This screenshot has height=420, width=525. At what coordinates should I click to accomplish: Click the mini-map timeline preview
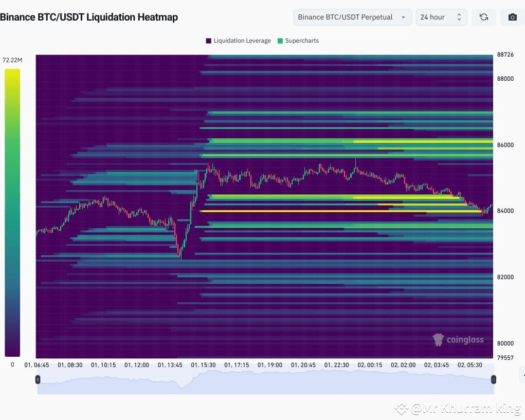pyautogui.click(x=265, y=381)
